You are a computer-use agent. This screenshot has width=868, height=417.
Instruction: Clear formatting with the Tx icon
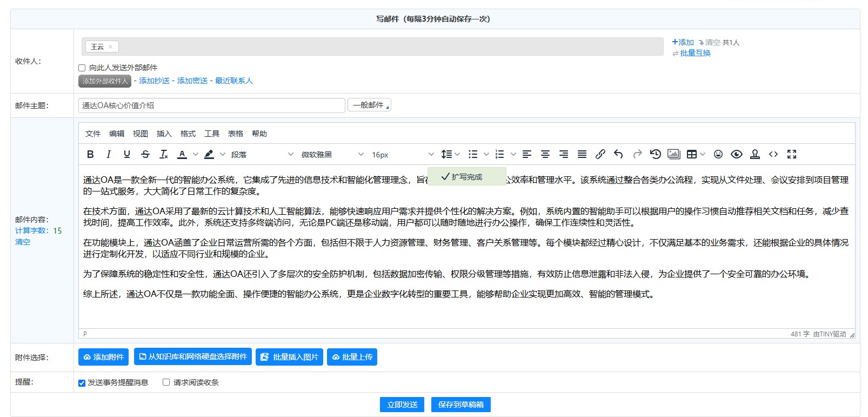tap(164, 154)
